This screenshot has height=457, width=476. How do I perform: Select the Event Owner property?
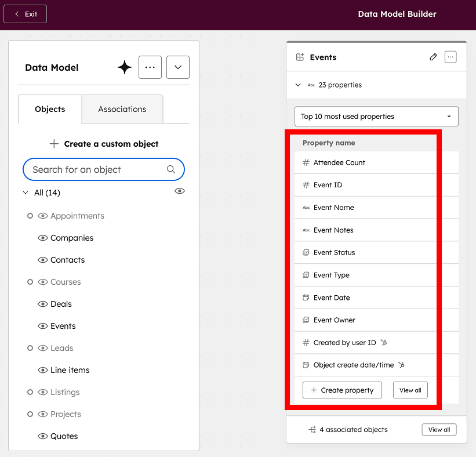tap(376, 320)
